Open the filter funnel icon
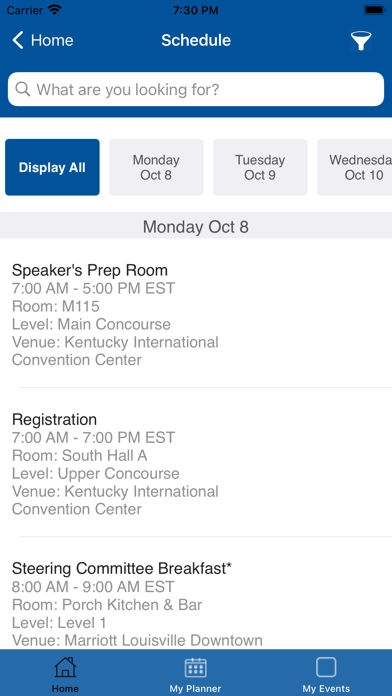Image resolution: width=392 pixels, height=696 pixels. [360, 41]
